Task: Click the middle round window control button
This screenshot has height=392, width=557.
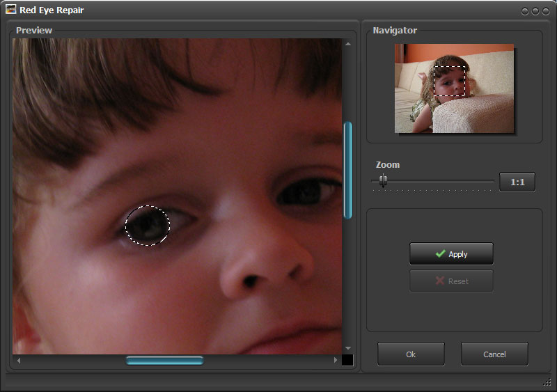Action: point(535,11)
